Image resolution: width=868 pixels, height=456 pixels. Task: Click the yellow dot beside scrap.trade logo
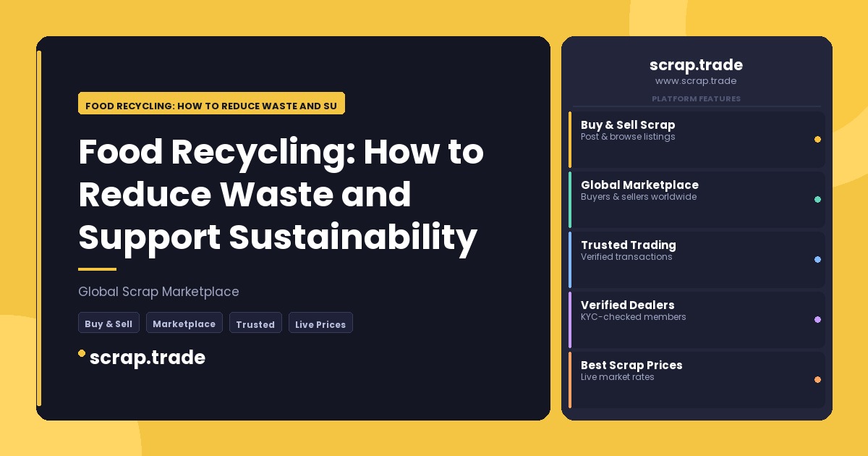pos(82,353)
